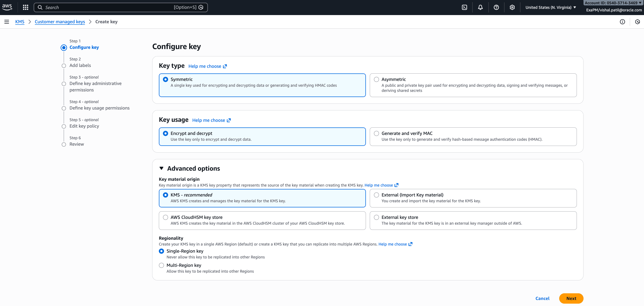The width and height of the screenshot is (644, 306).
Task: Open the account ID dropdown menu
Action: 613,3
